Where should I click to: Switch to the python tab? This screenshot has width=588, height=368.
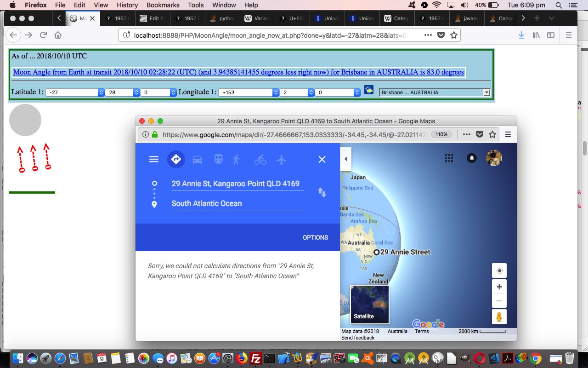click(x=223, y=18)
